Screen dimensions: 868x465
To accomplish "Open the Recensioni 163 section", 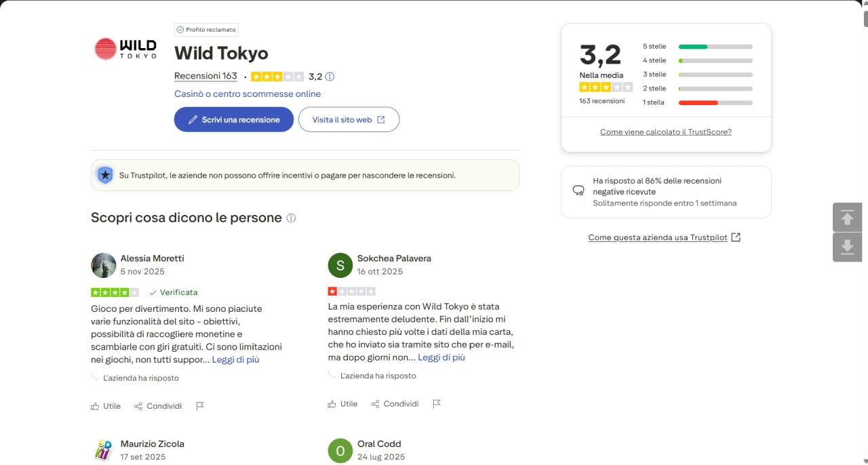I will pos(205,76).
